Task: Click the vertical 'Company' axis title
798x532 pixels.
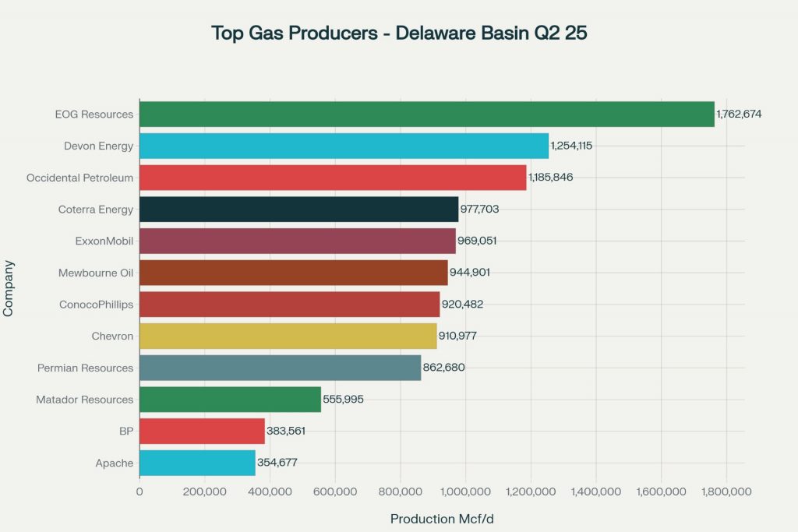Action: point(9,288)
